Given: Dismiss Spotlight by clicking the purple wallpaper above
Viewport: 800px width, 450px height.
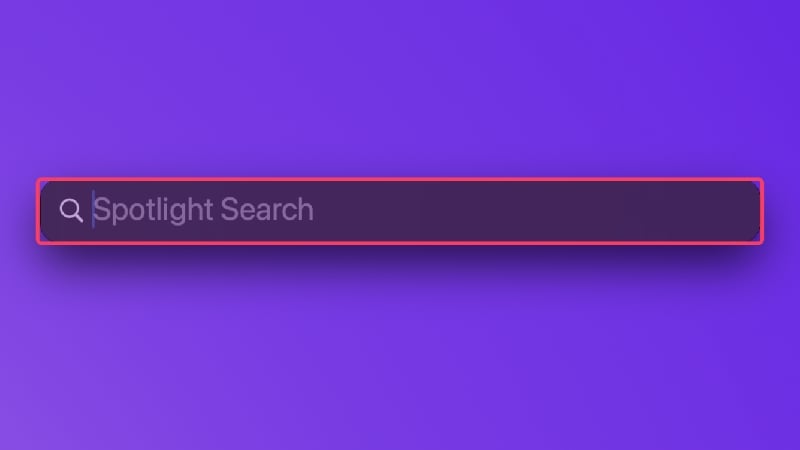Looking at the screenshot, I should 400,87.
